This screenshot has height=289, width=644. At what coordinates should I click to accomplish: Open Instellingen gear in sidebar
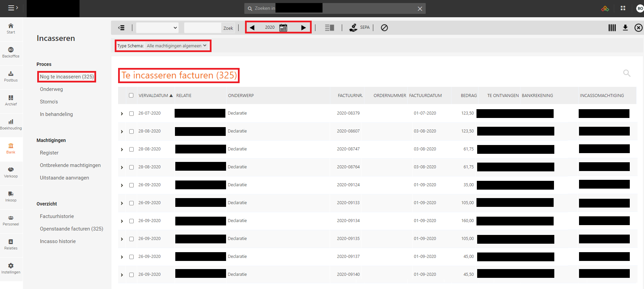[11, 268]
